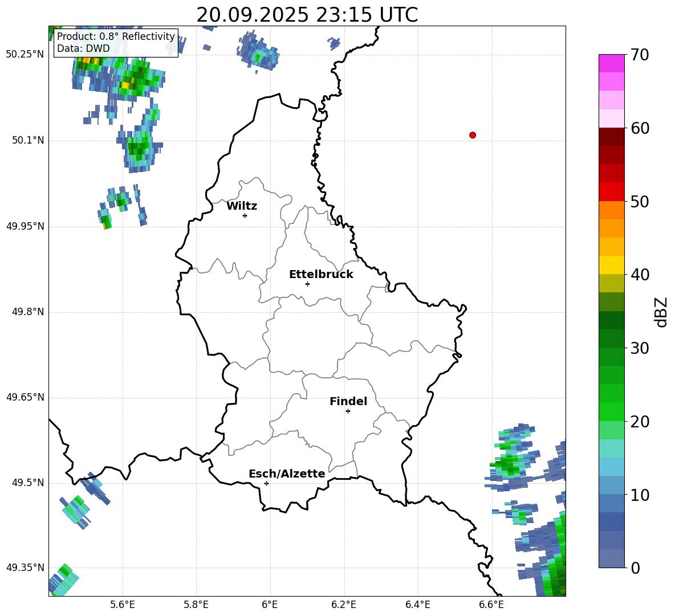Click the 49.8°N latitude label

pos(28,312)
